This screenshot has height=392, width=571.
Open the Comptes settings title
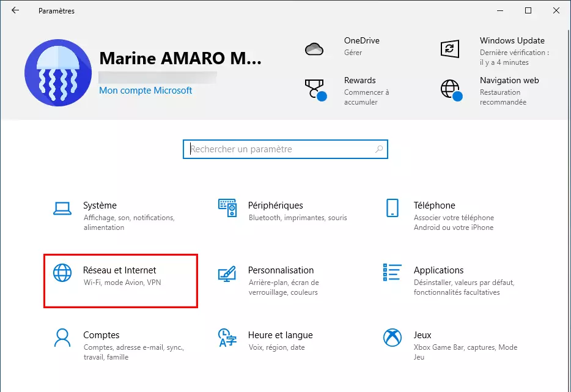pyautogui.click(x=101, y=335)
